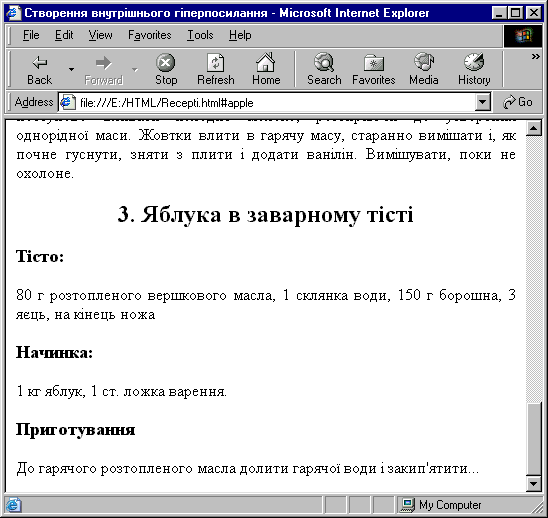
Task: Minimize the Internet Explorer window
Action: click(499, 13)
